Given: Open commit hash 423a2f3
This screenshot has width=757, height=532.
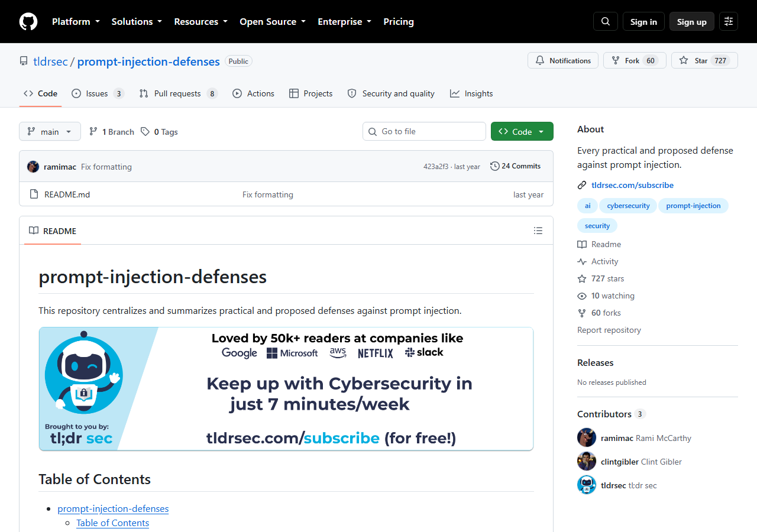Looking at the screenshot, I should 436,167.
